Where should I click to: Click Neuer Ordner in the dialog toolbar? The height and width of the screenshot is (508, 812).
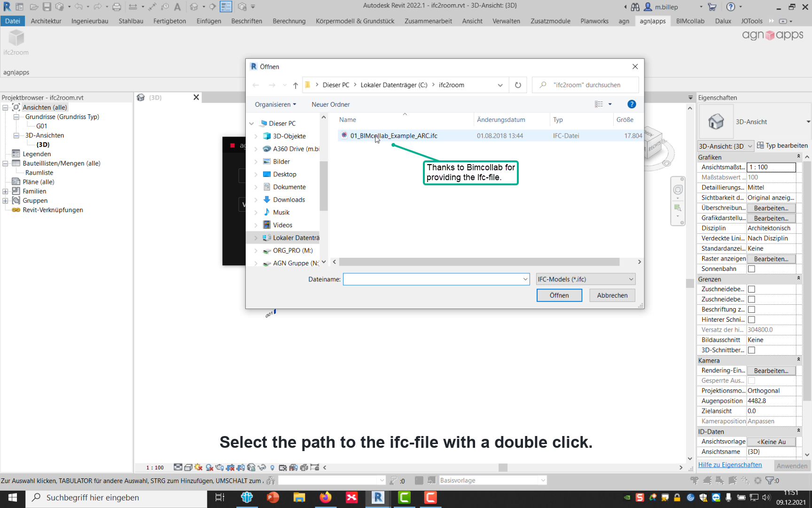330,104
